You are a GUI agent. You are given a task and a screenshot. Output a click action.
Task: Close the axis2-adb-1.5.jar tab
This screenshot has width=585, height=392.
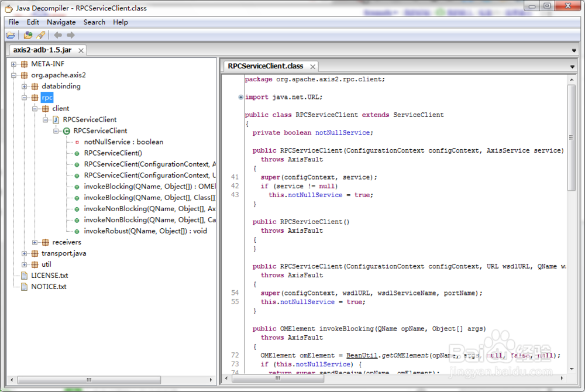[81, 50]
